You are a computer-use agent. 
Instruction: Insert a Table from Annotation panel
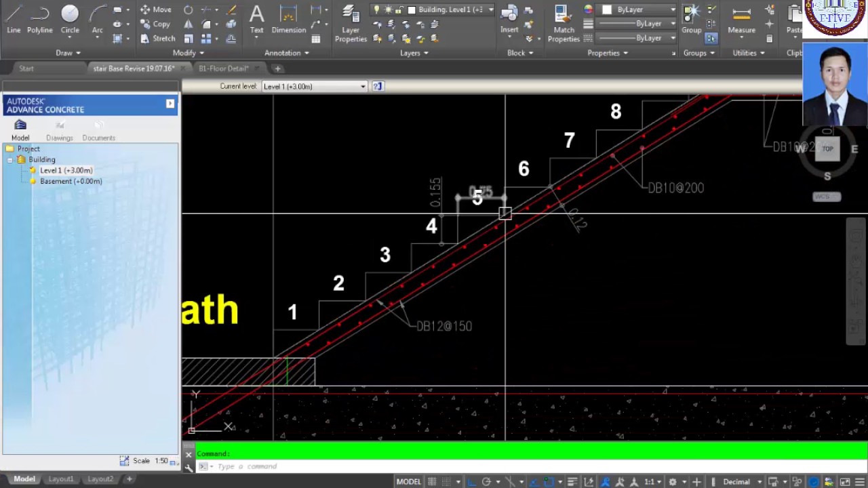316,39
